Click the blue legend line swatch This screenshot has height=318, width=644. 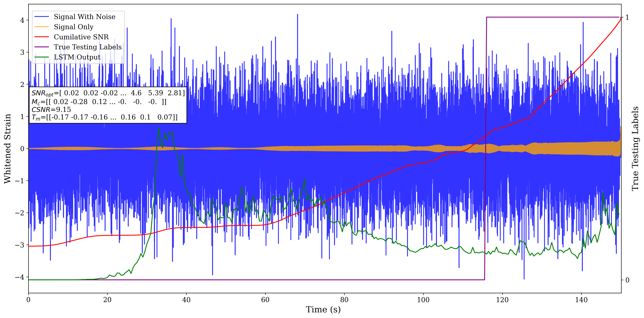(x=42, y=17)
